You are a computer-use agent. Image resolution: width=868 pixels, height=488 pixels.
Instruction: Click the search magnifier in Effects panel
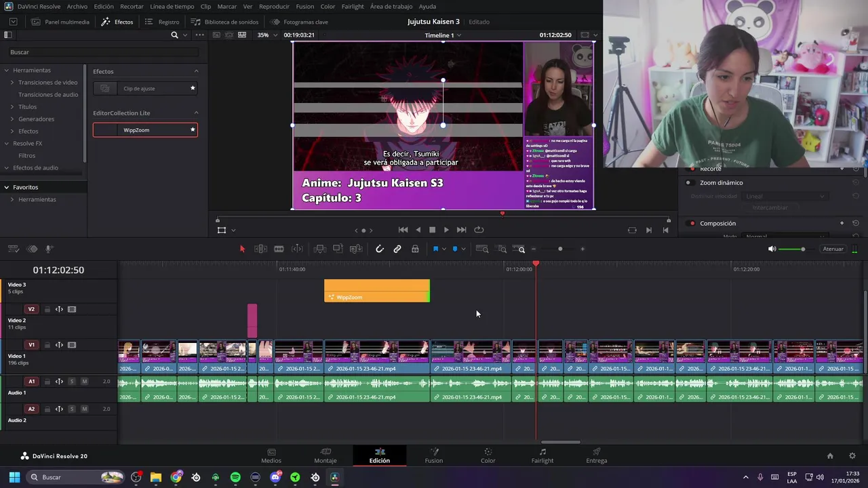175,35
